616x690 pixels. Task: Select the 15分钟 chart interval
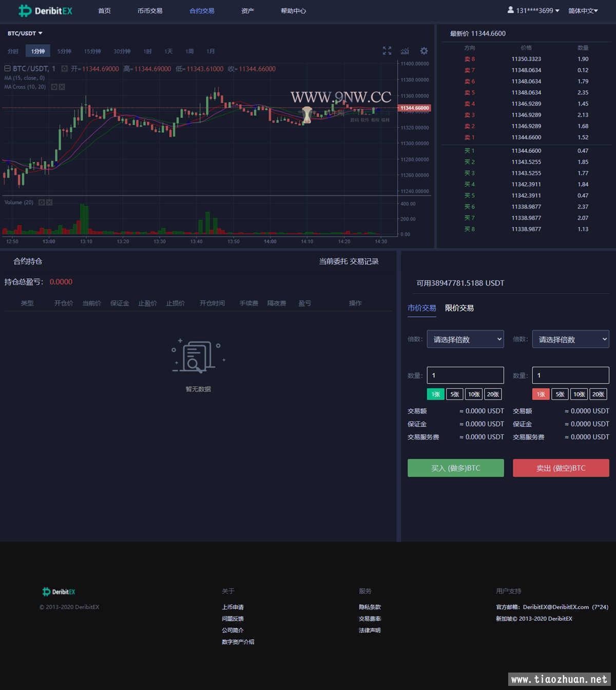tap(92, 51)
